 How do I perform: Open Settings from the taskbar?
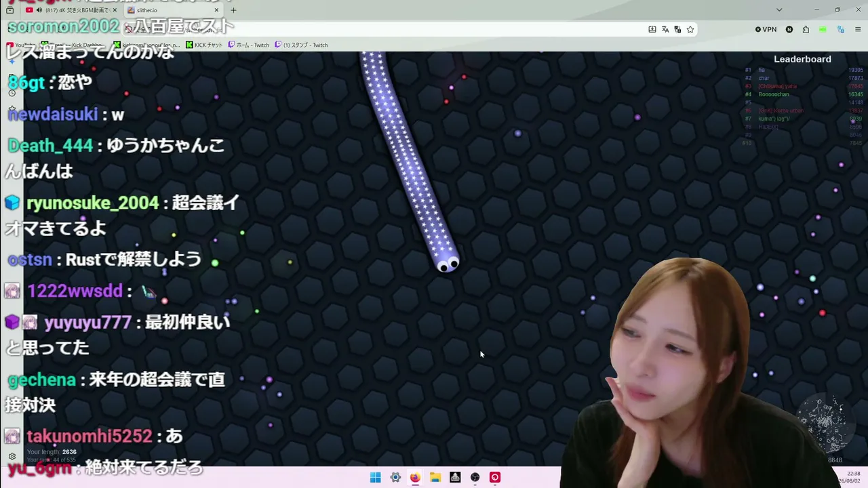point(395,477)
